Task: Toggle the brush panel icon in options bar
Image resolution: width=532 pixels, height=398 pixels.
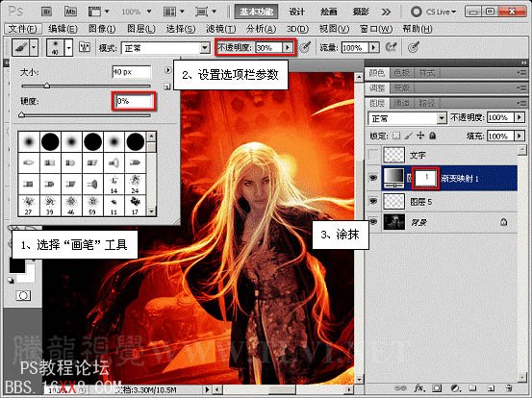Action: [84, 47]
